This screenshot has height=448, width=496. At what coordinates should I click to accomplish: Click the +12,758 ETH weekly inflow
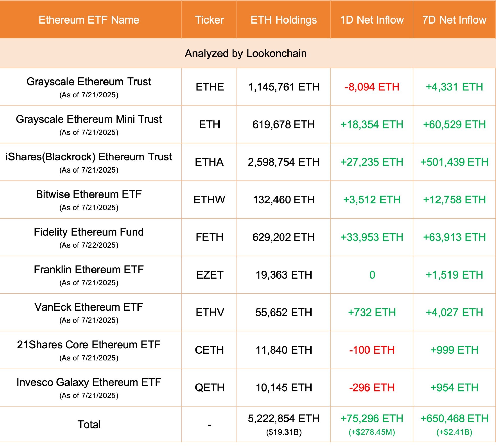454,200
